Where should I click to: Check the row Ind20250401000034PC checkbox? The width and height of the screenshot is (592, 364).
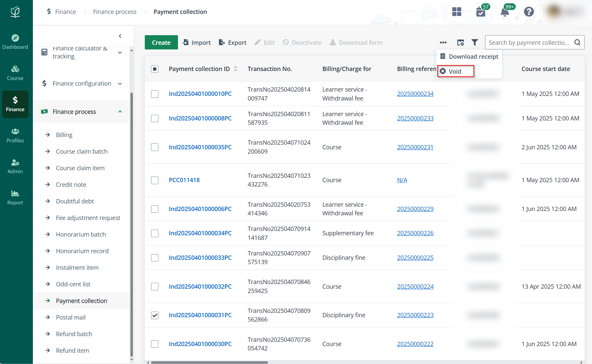pyautogui.click(x=155, y=233)
